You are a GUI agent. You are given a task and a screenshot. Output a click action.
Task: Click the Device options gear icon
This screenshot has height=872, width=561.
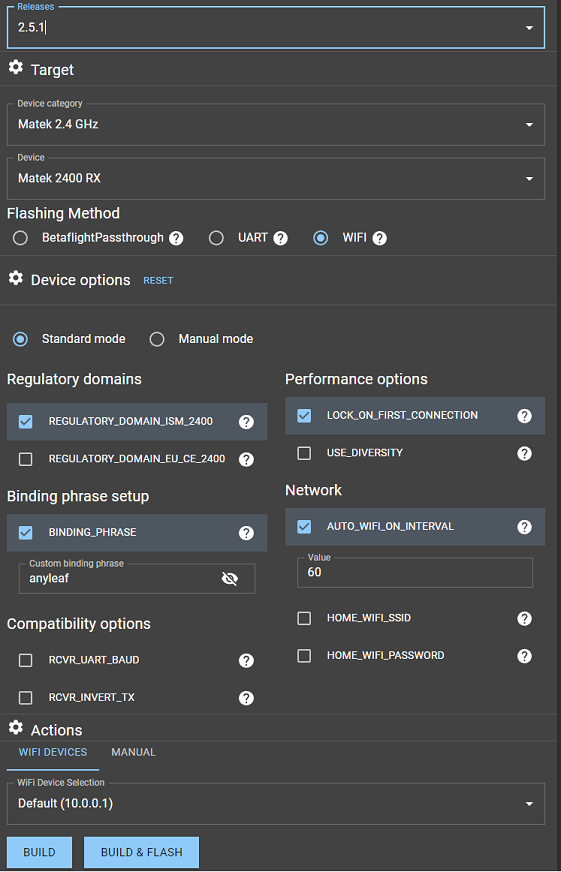[x=16, y=278]
